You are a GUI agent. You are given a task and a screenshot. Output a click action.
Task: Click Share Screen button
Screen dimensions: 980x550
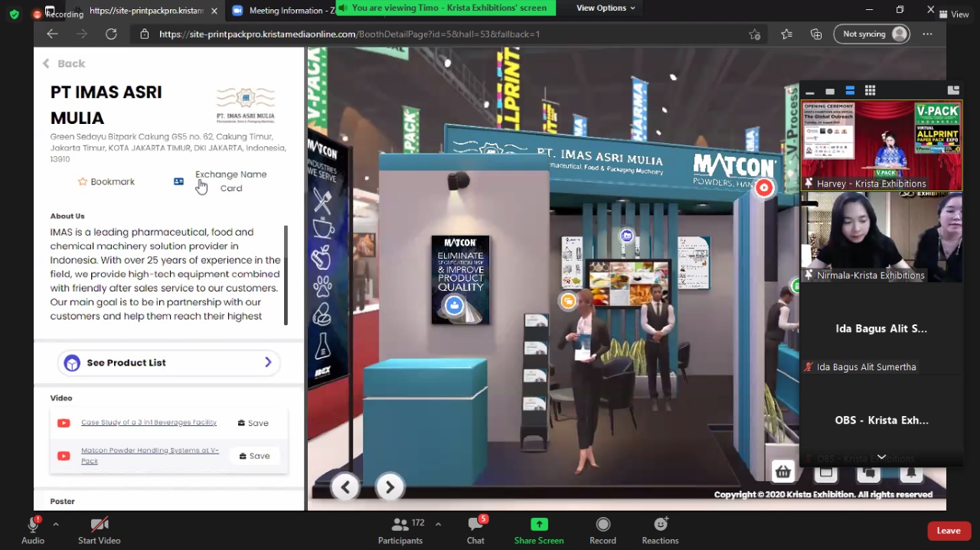click(x=539, y=530)
